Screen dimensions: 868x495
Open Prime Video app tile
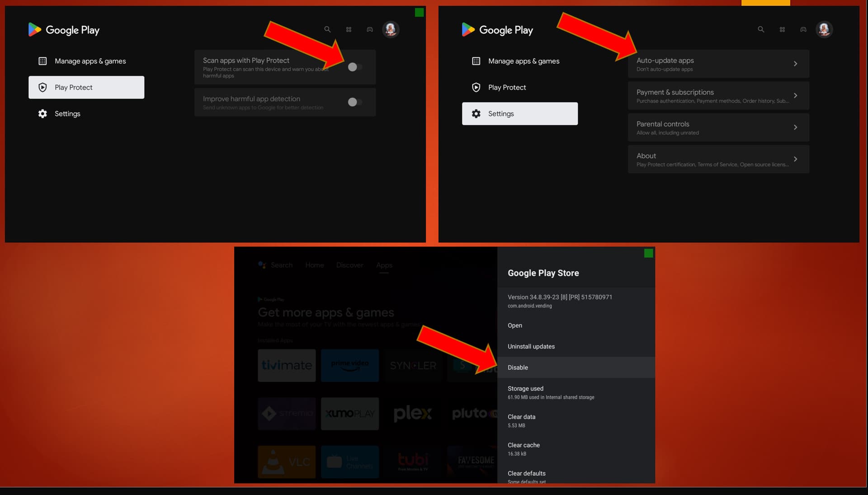point(350,365)
